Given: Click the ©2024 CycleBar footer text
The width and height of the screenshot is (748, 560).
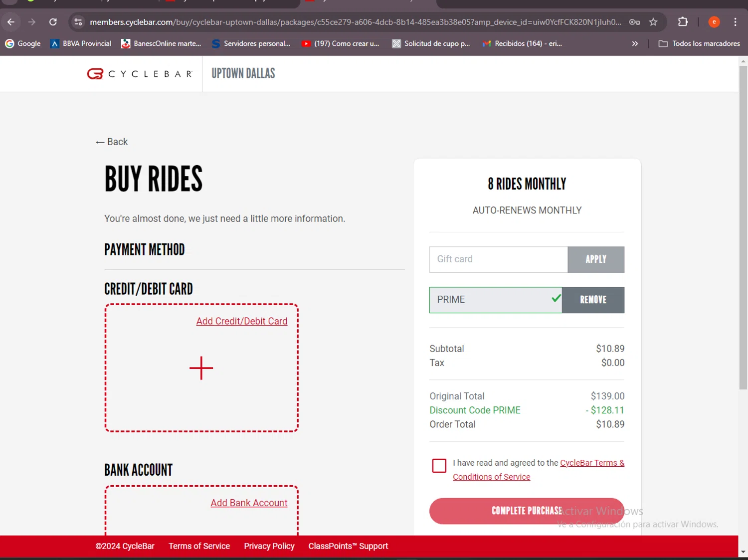Looking at the screenshot, I should pos(125,546).
